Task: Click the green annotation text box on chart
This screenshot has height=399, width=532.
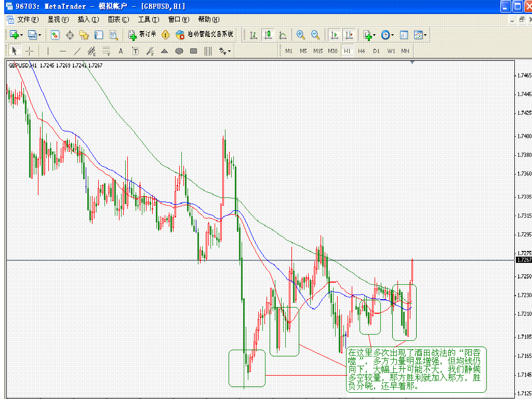Action: click(x=416, y=369)
